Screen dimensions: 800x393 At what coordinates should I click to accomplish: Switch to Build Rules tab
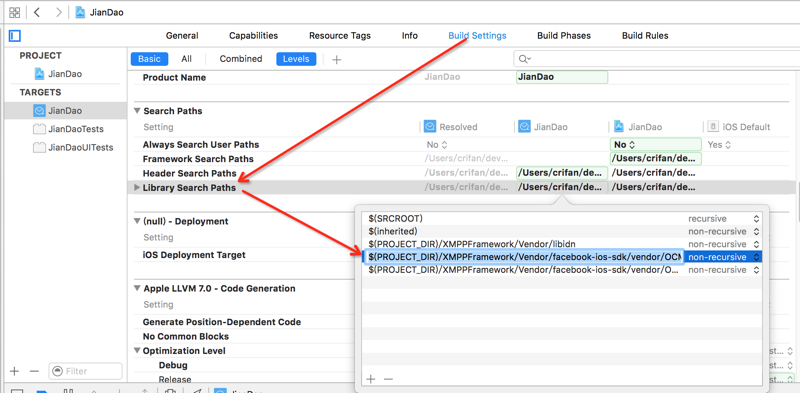(645, 36)
